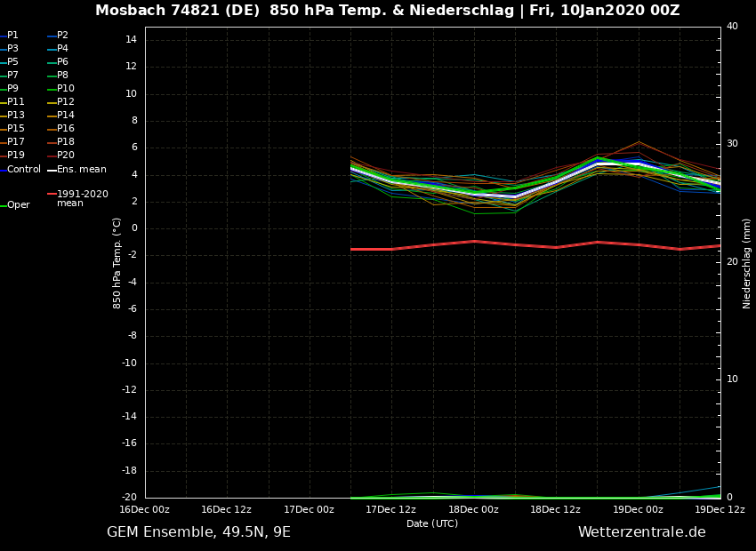Viewport: 756px width, 551px height.
Task: Select the Control legend entry
Action: [24, 170]
